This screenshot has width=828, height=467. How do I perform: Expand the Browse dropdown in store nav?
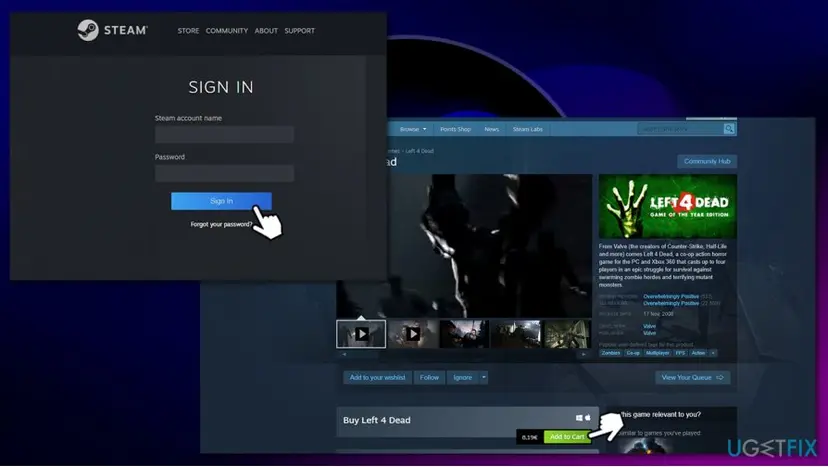coord(412,129)
